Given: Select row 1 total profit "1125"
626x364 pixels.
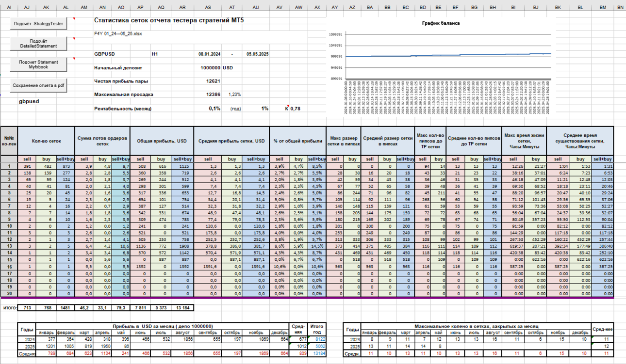Looking at the screenshot, I should tap(181, 166).
